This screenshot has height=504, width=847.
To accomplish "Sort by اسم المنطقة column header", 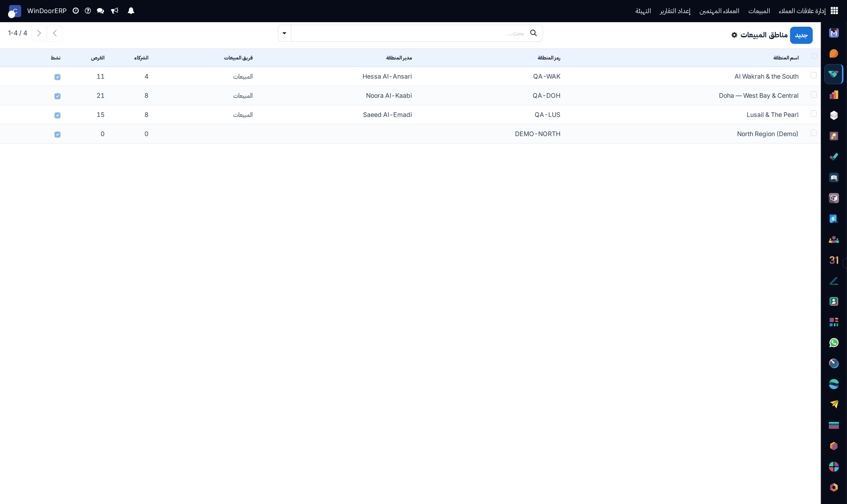I will coord(786,58).
